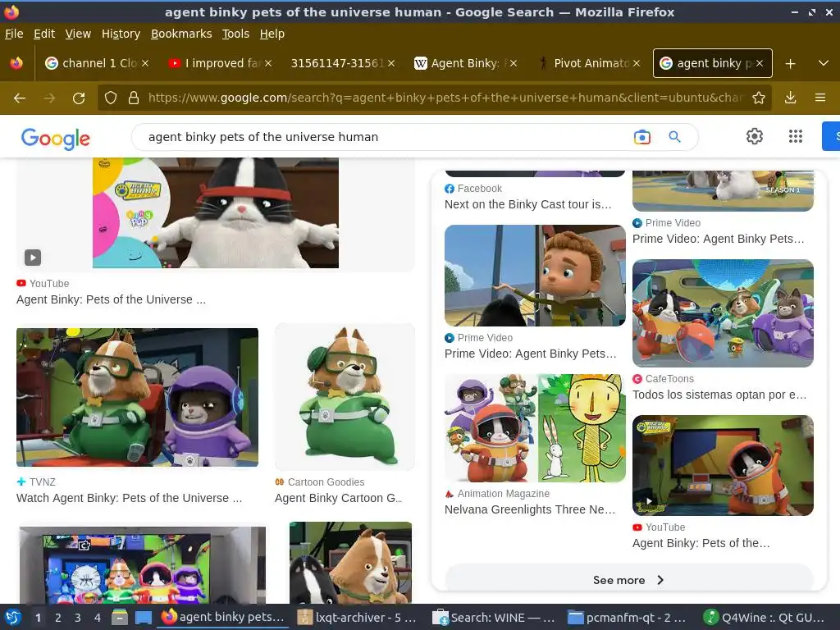
Task: Open the Bookmarks menu
Action: [x=181, y=34]
